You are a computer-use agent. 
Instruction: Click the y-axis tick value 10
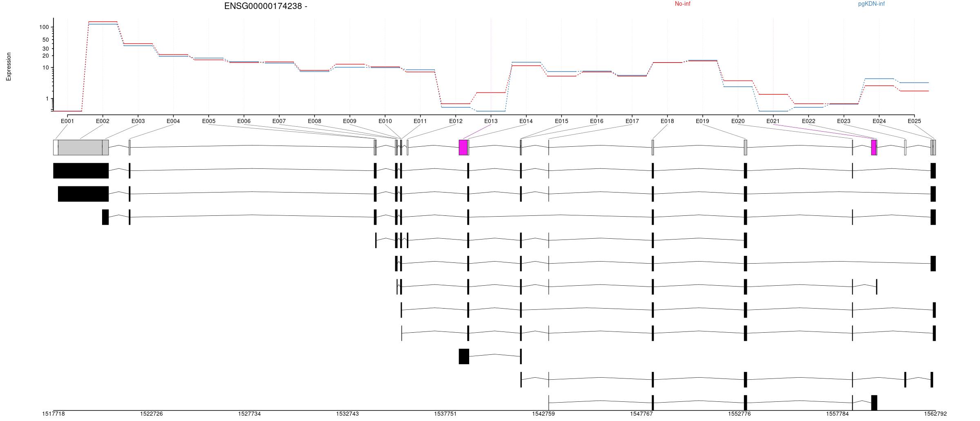[45, 67]
